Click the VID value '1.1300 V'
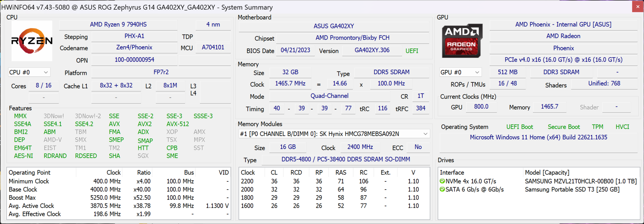 coord(217,206)
